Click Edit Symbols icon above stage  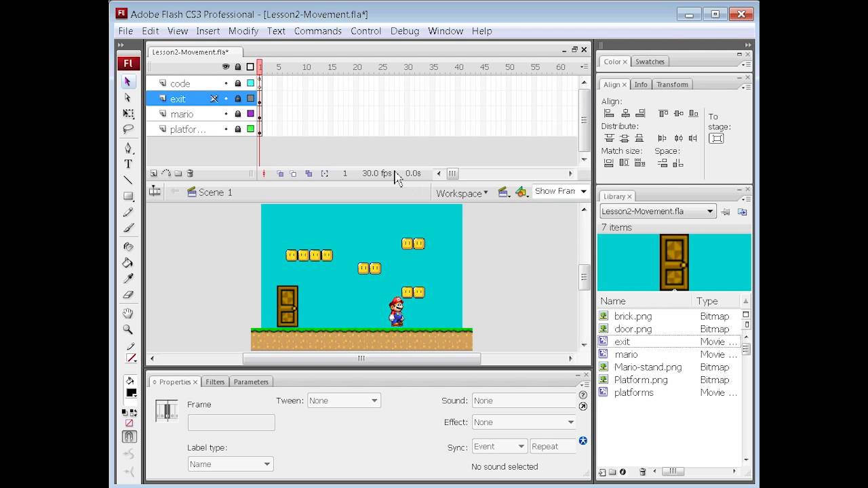click(521, 192)
